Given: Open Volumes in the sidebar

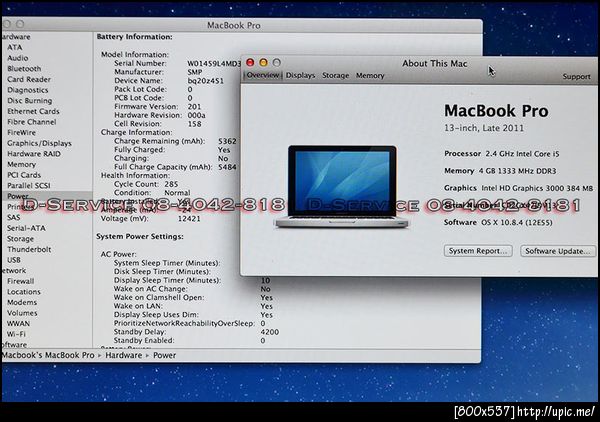Looking at the screenshot, I should pyautogui.click(x=22, y=313).
